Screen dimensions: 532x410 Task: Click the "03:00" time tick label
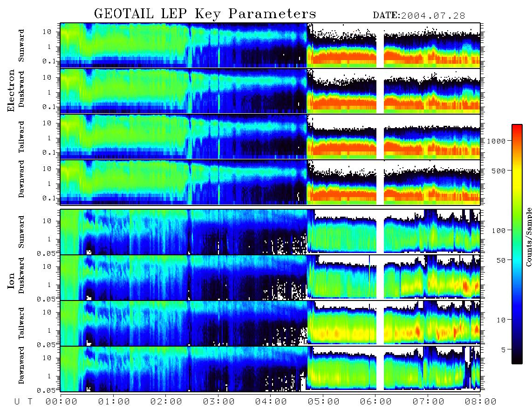coord(219,402)
